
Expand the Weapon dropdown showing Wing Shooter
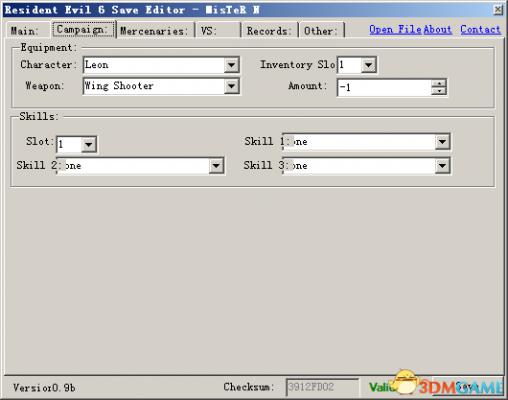pyautogui.click(x=232, y=86)
